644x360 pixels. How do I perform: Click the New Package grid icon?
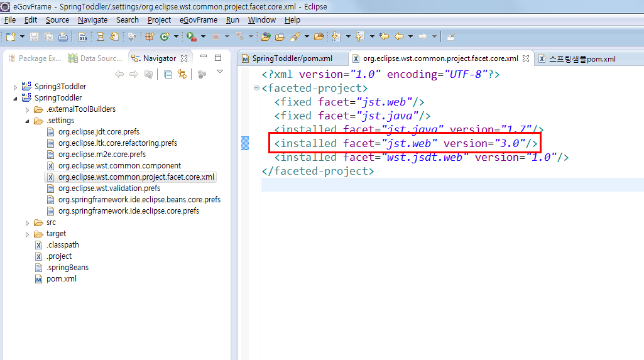(150, 36)
